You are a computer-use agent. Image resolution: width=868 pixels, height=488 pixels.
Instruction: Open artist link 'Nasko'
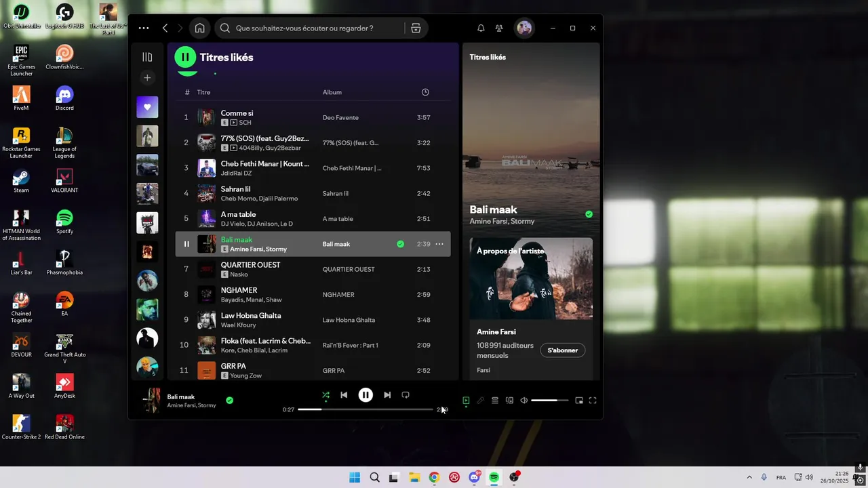coord(239,274)
